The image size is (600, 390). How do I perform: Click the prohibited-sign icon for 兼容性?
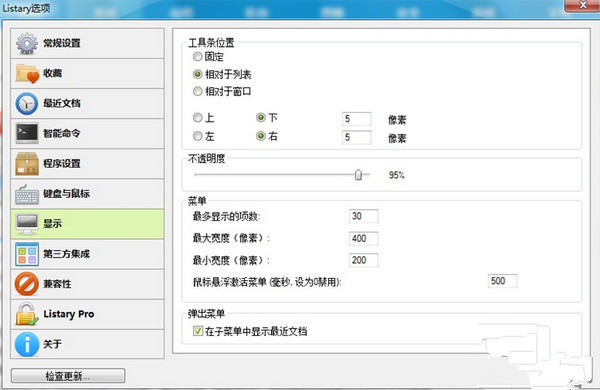pos(27,284)
